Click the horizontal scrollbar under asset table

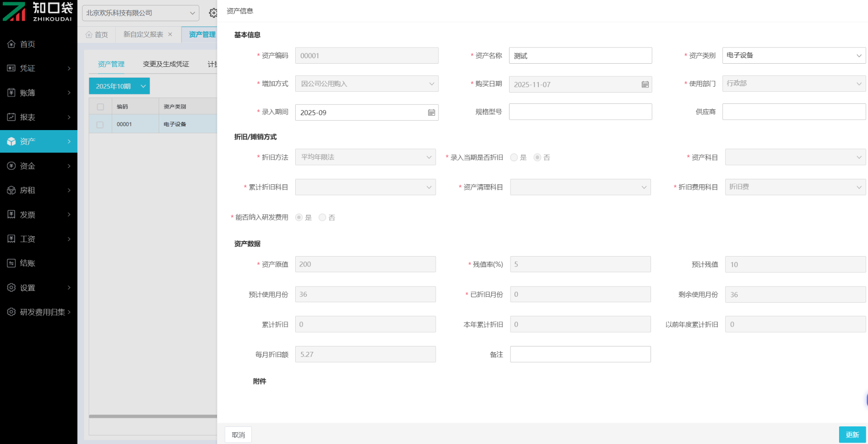153,416
